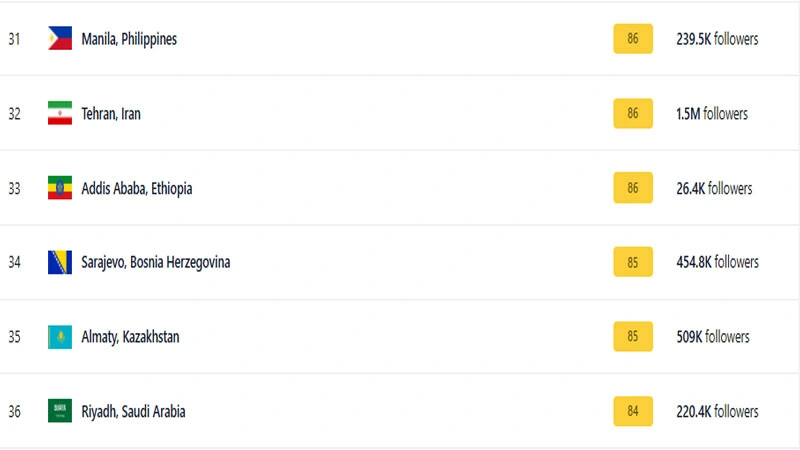Screen dimensions: 800x450
Task: Select Addis Ababa, Ethiopia entry
Action: coord(137,188)
